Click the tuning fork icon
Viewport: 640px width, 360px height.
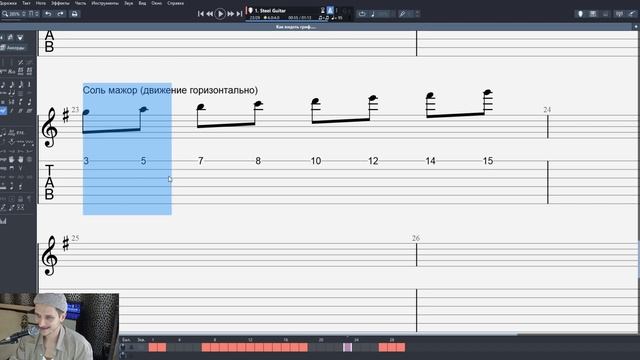point(402,14)
